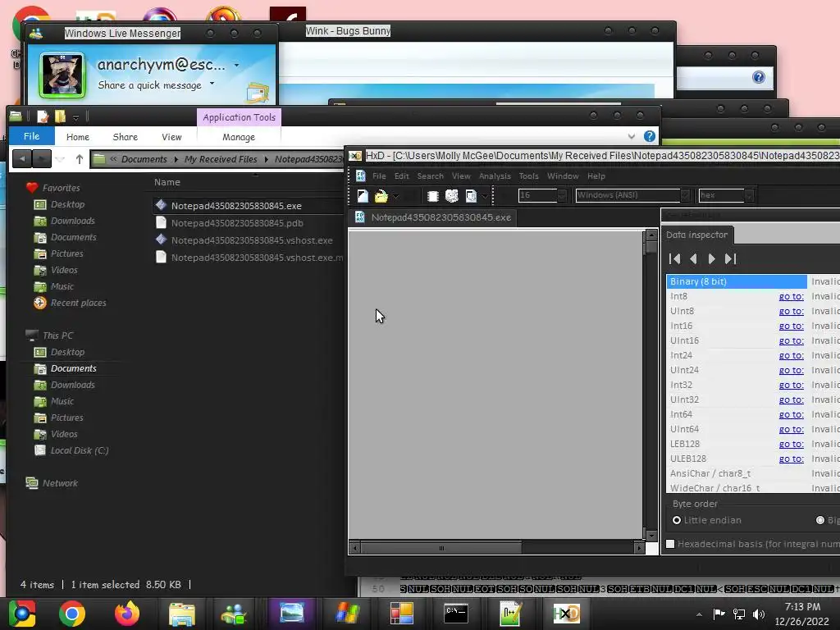Screen dimensions: 840x630
Task: Expand the Messenger account status dropdown
Action: [x=237, y=66]
